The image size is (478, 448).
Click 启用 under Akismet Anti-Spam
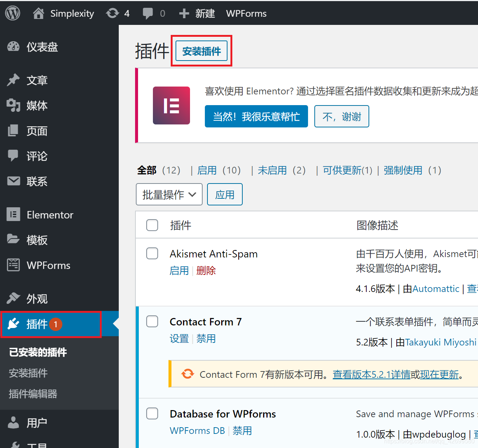pyautogui.click(x=179, y=270)
